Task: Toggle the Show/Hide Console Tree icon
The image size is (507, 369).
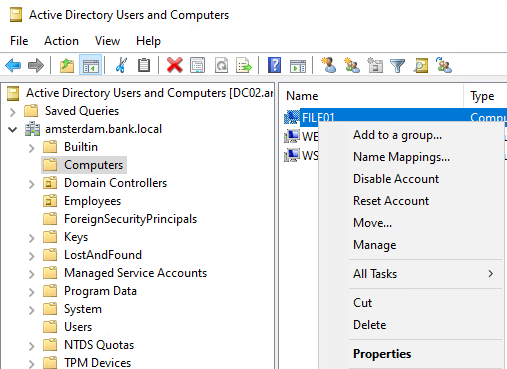Action: point(91,65)
